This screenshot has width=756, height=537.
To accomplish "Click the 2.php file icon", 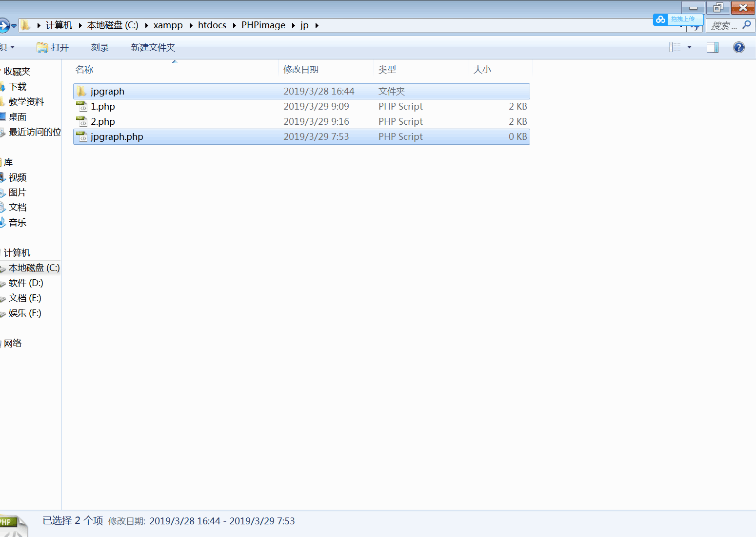I will (x=81, y=122).
